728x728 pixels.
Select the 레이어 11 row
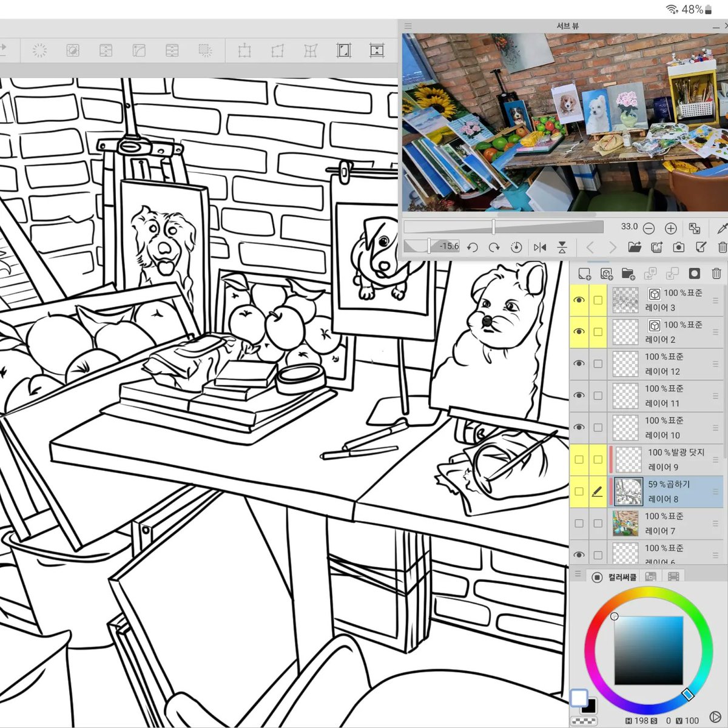pyautogui.click(x=647, y=396)
